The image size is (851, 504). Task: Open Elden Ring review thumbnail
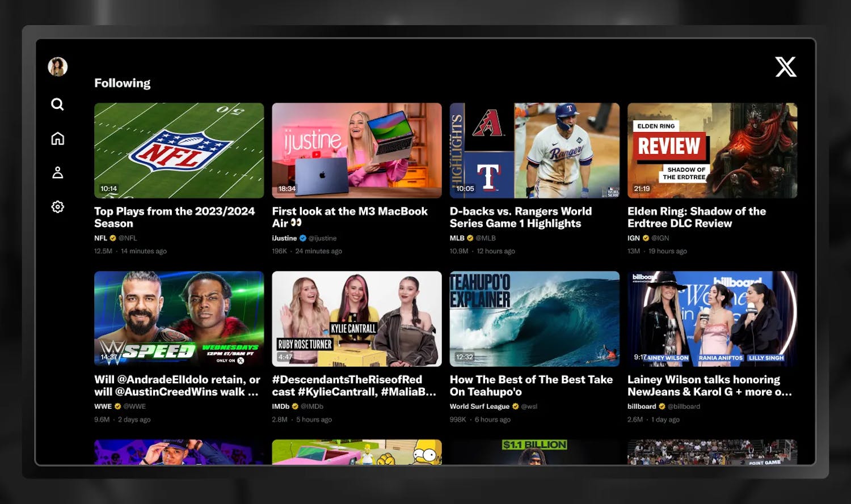pos(712,150)
